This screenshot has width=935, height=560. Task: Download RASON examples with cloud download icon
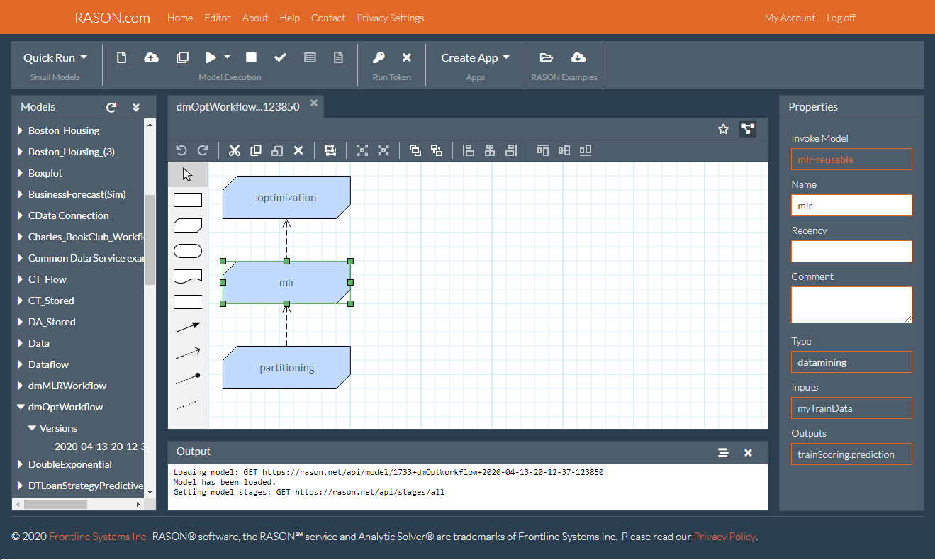(578, 57)
